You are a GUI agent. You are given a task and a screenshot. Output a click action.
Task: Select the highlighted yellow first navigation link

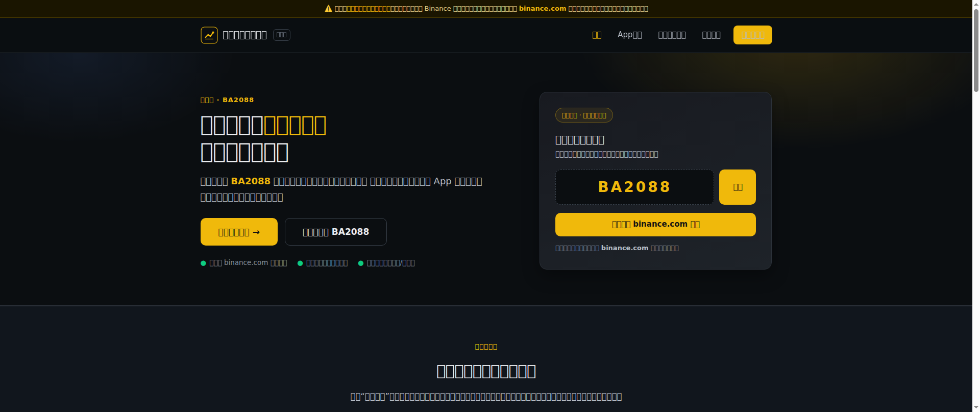click(x=597, y=35)
